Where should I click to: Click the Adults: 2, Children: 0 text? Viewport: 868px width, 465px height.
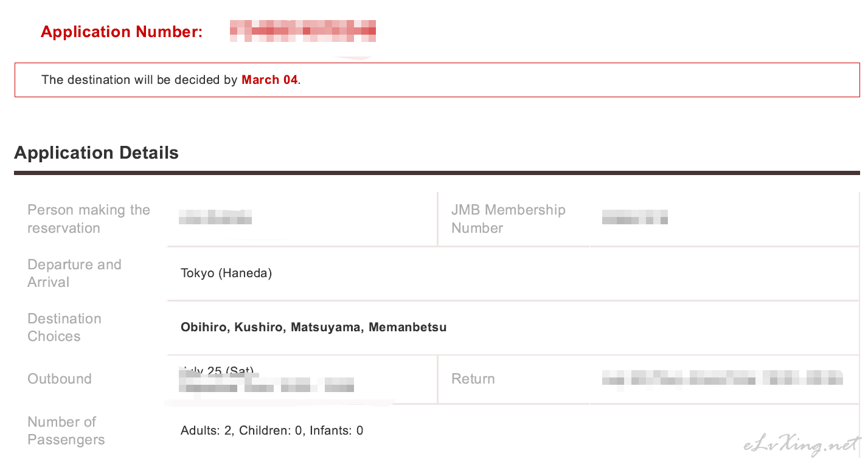click(x=242, y=431)
